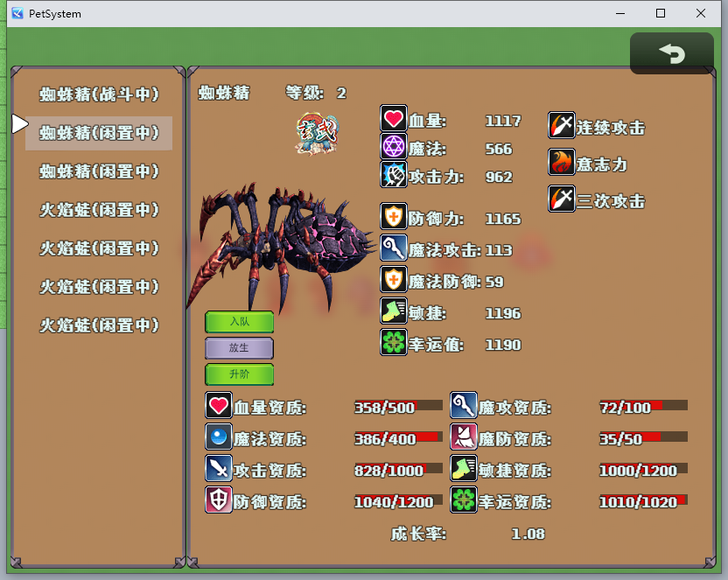Click the 等级 level value 2
Screen dimensions: 728x580
pos(341,94)
